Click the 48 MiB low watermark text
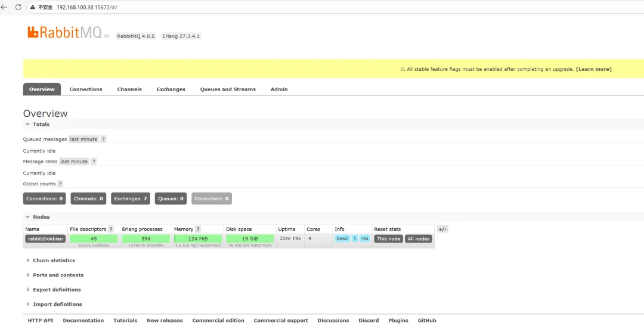 250,246
